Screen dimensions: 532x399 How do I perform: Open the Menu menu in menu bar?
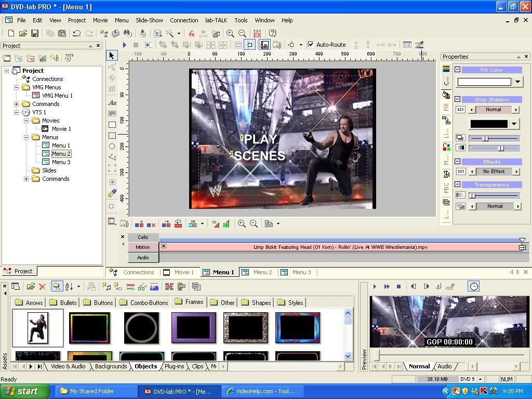[x=122, y=20]
